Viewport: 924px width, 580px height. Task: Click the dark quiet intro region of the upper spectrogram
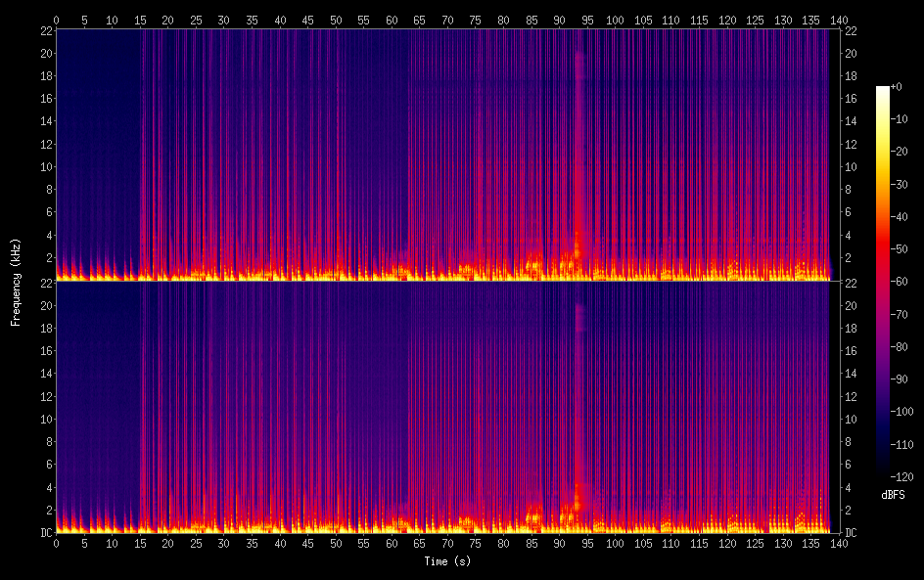click(x=98, y=147)
